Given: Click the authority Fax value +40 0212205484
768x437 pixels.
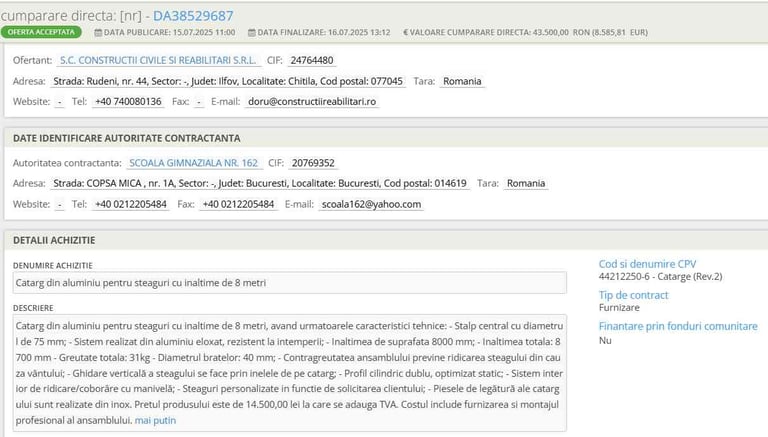Looking at the screenshot, I should (x=238, y=204).
